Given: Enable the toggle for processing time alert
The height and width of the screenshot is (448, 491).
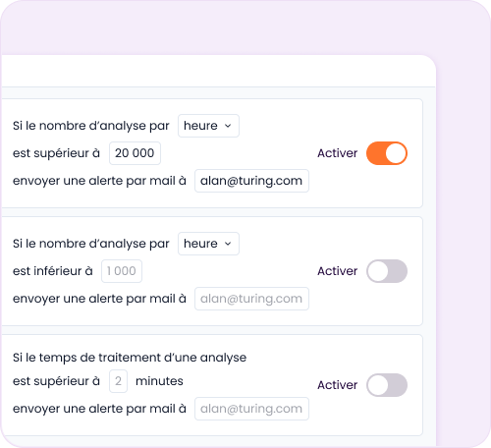Looking at the screenshot, I should pos(387,385).
